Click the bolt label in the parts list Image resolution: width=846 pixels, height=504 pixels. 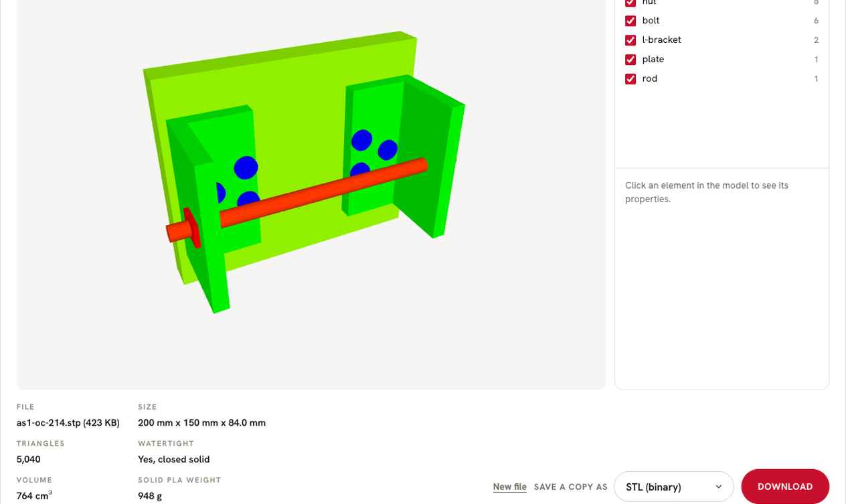point(651,21)
